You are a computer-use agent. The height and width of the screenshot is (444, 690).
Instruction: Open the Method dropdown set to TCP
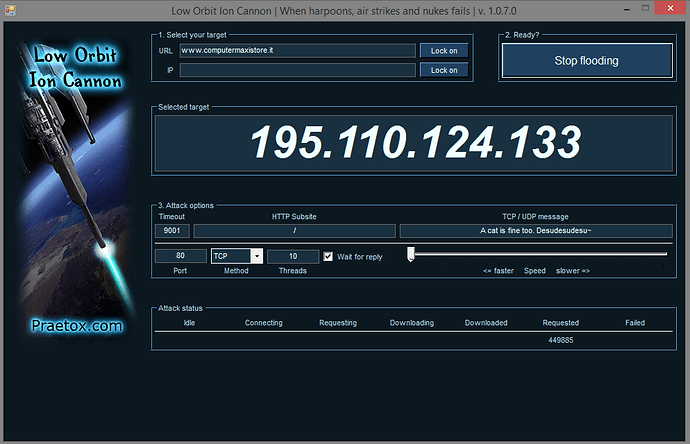click(x=256, y=257)
